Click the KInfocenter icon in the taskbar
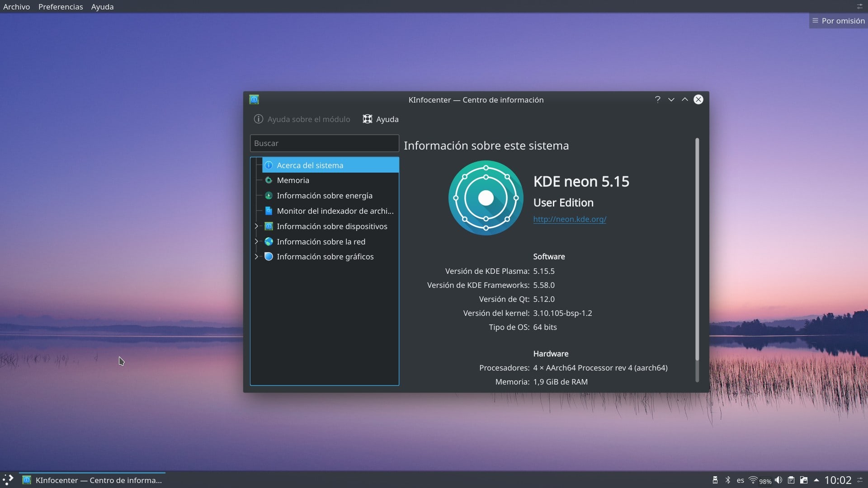This screenshot has height=488, width=868. pyautogui.click(x=27, y=480)
